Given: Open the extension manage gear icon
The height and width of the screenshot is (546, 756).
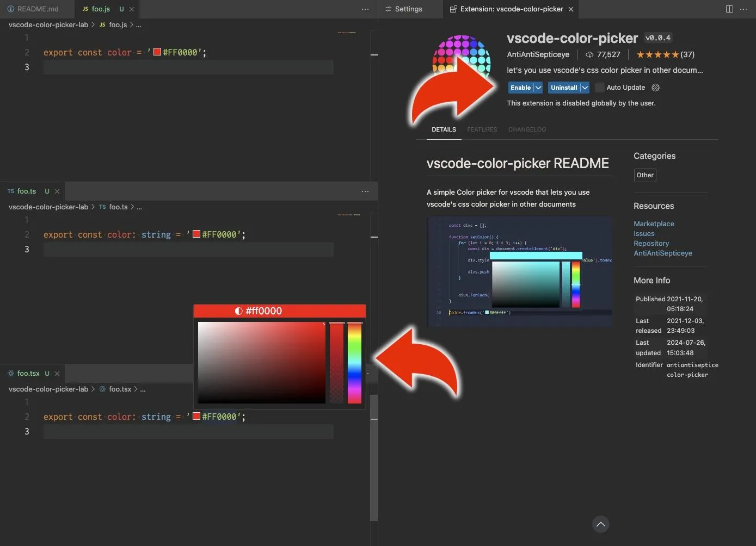Looking at the screenshot, I should (655, 88).
